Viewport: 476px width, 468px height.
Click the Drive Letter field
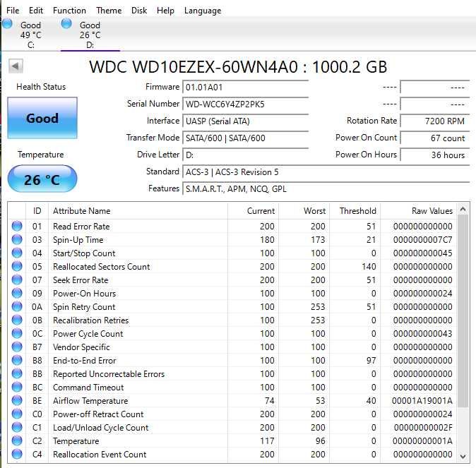coord(245,155)
